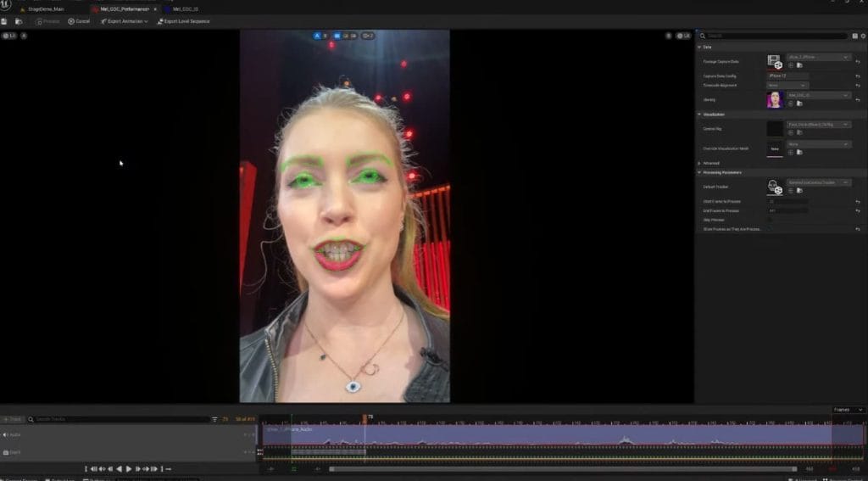Reset Identity property to default arrow
This screenshot has width=868, height=481.
coord(857,100)
